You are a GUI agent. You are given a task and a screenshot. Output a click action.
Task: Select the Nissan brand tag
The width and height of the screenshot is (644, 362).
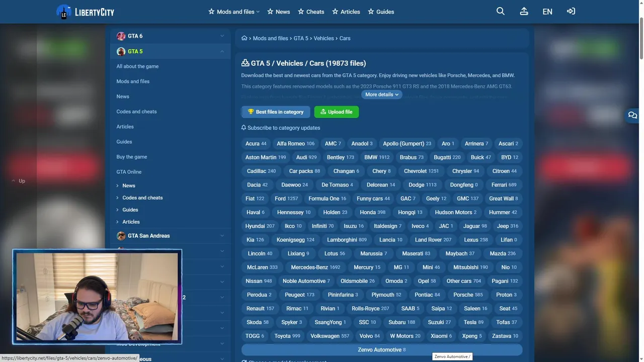pos(259,281)
